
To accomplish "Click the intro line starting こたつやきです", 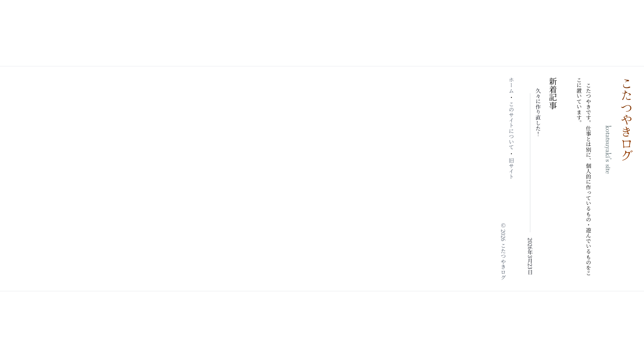I will 589,179.
